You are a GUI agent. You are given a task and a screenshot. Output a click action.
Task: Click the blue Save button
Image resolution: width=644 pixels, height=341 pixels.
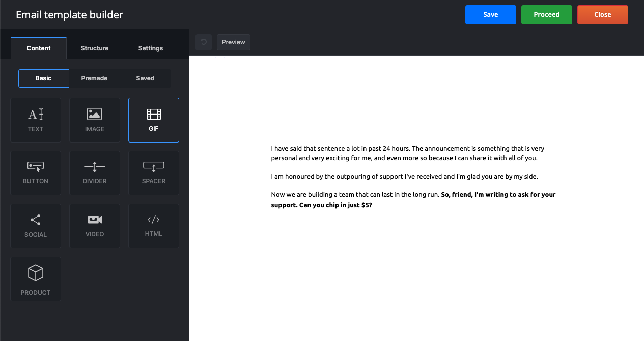[491, 15]
